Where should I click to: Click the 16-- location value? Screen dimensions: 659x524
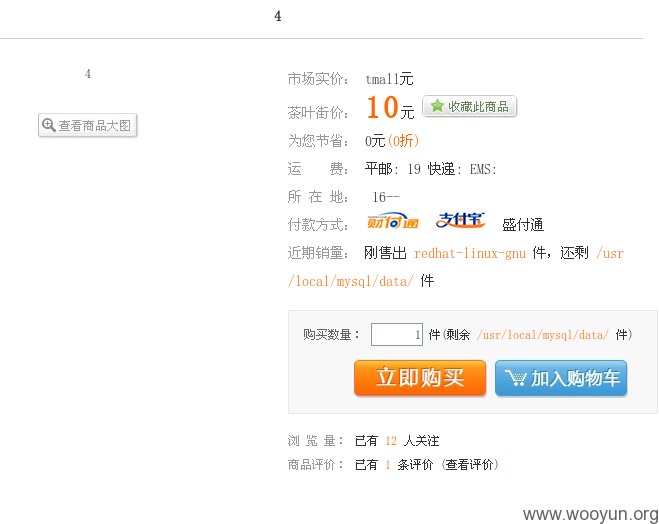pyautogui.click(x=386, y=197)
